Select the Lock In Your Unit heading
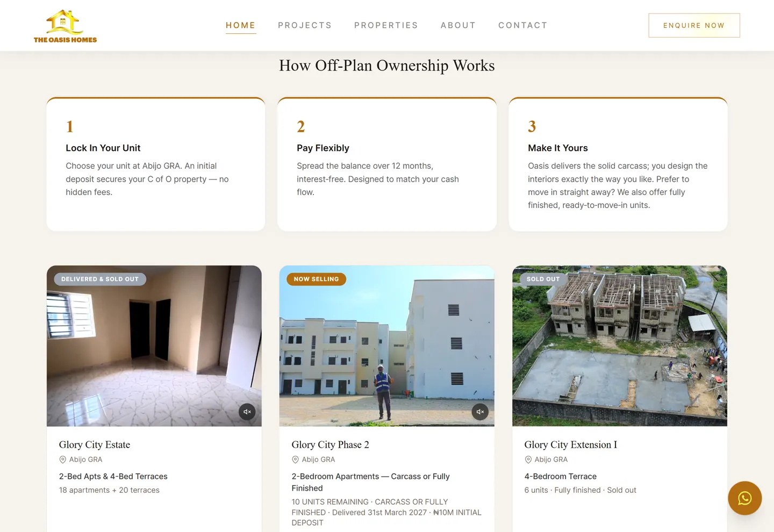The height and width of the screenshot is (532, 774). pos(103,148)
